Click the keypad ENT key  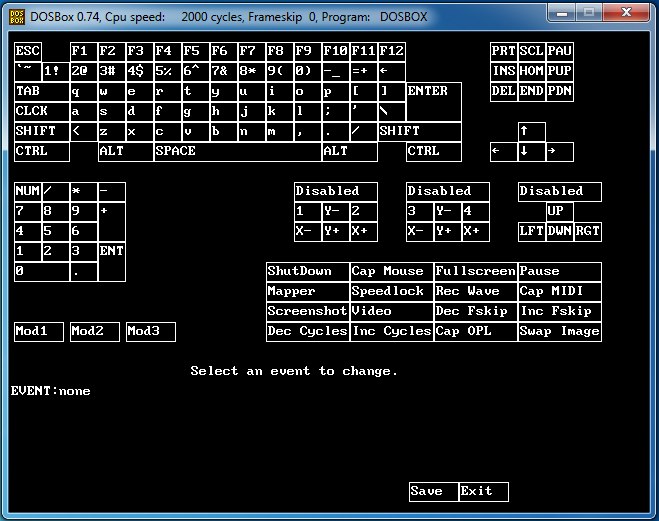click(x=112, y=262)
